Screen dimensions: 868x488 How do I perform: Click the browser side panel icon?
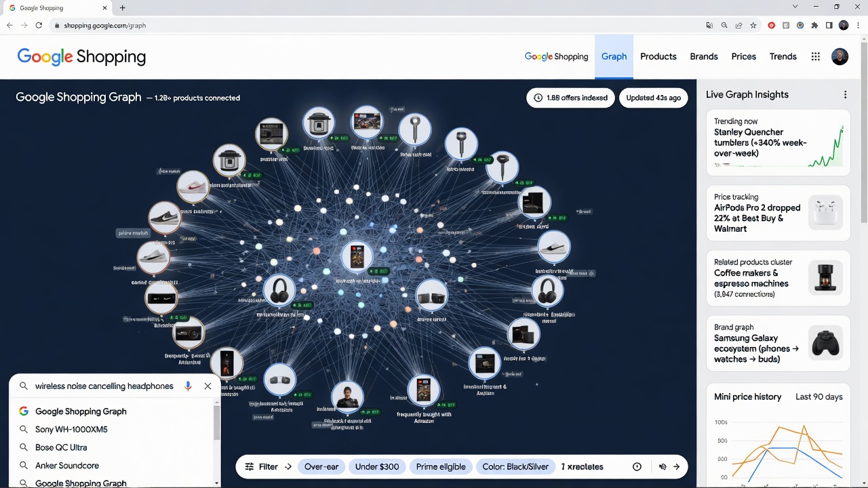pyautogui.click(x=829, y=25)
